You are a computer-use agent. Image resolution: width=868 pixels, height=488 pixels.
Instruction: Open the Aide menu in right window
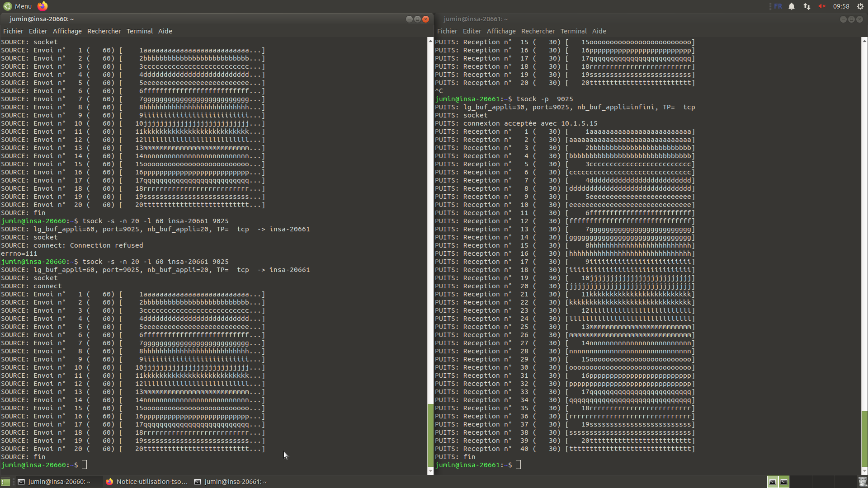click(x=599, y=31)
